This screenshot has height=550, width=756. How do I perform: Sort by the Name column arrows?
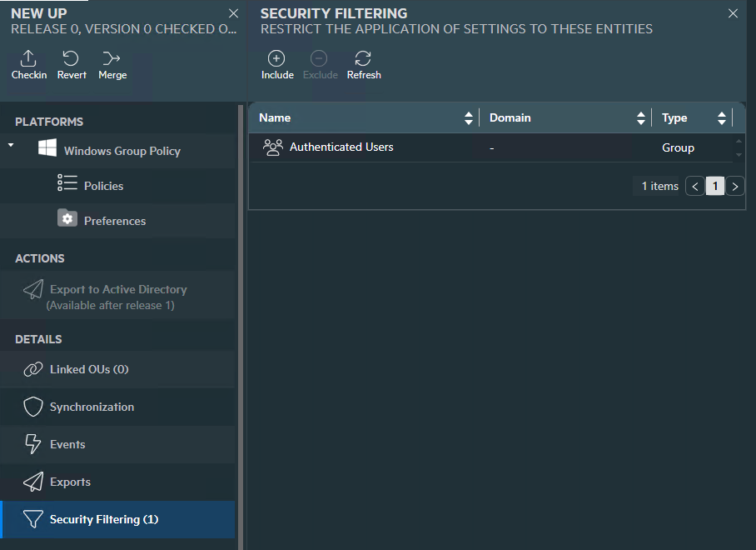(x=469, y=118)
